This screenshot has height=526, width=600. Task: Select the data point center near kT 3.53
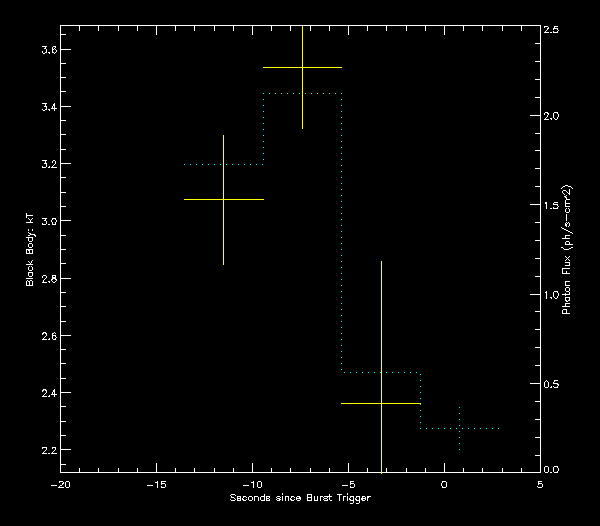[x=302, y=67]
